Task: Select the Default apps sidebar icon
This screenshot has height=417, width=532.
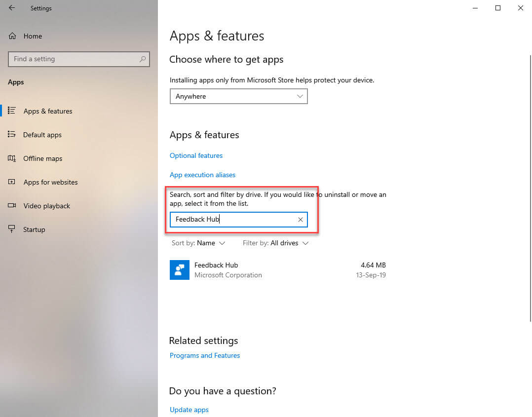Action: tap(12, 134)
